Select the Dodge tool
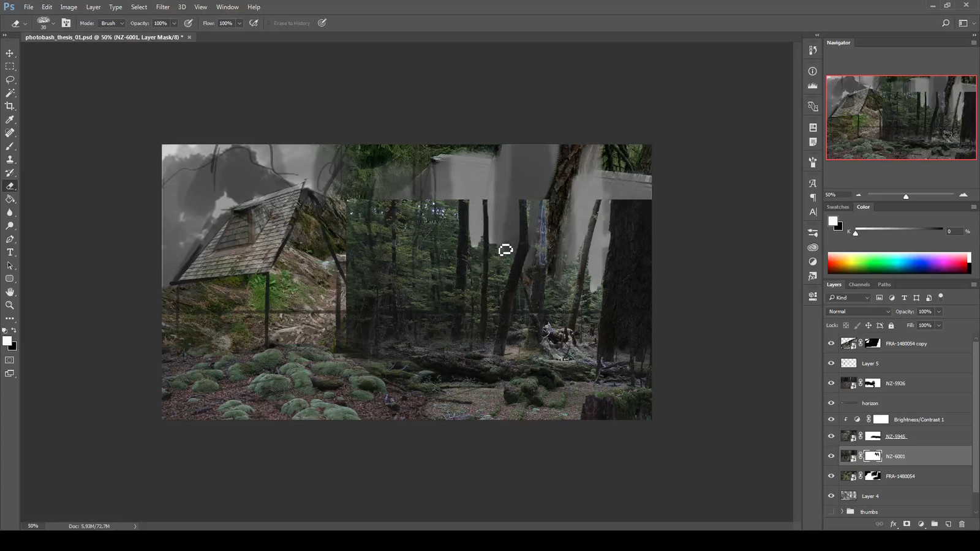The width and height of the screenshot is (980, 551). [10, 226]
